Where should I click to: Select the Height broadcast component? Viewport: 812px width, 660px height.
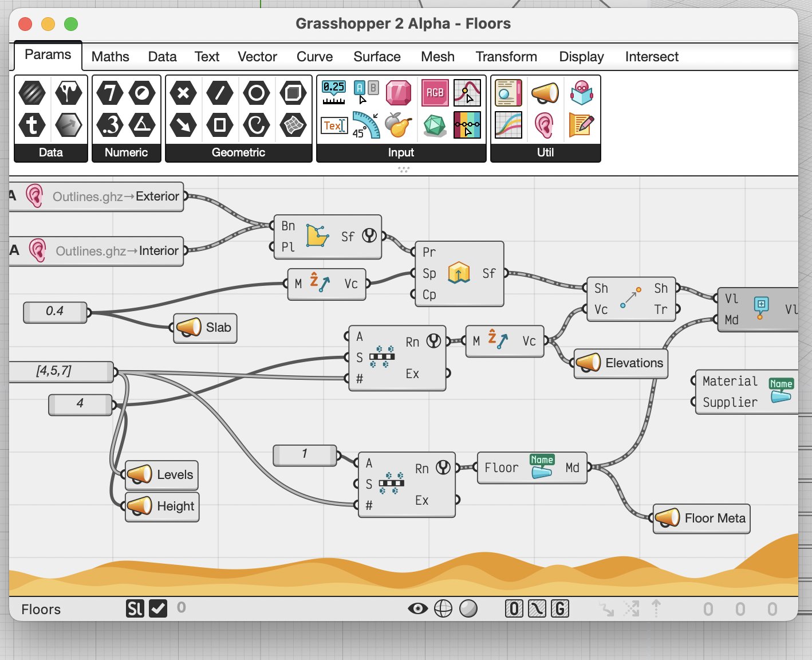(x=162, y=506)
